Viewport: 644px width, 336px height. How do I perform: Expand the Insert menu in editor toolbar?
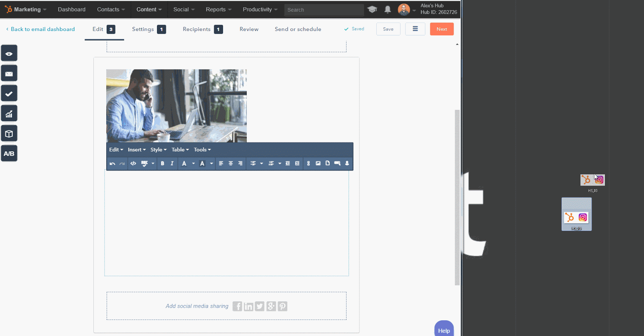pos(137,150)
